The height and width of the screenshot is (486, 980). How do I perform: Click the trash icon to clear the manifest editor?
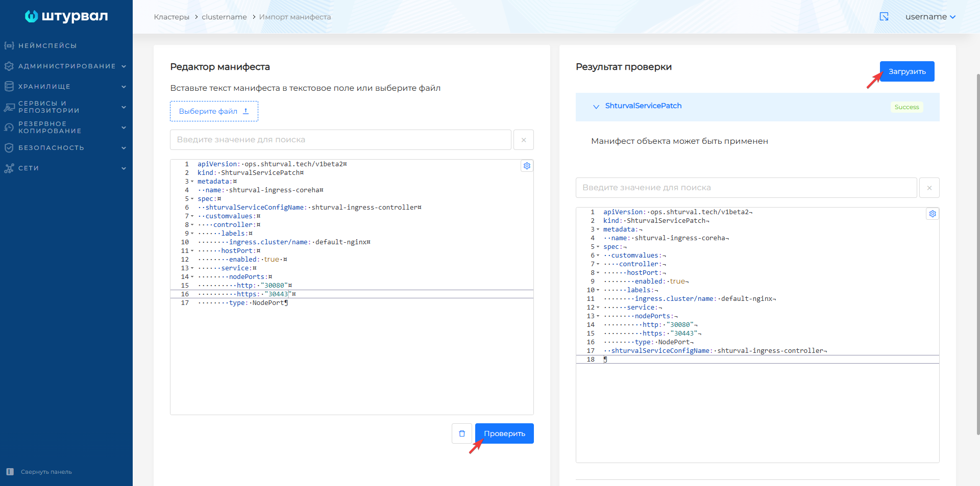point(462,433)
